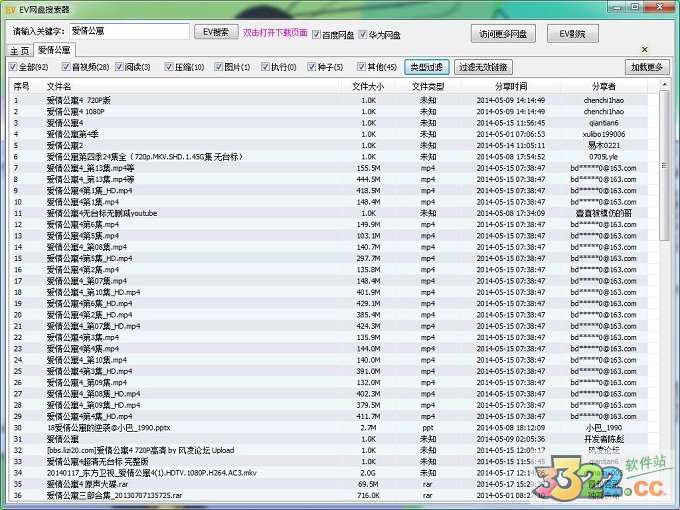The height and width of the screenshot is (510, 680).
Task: Apply the 类型过滤 button
Action: pyautogui.click(x=427, y=67)
